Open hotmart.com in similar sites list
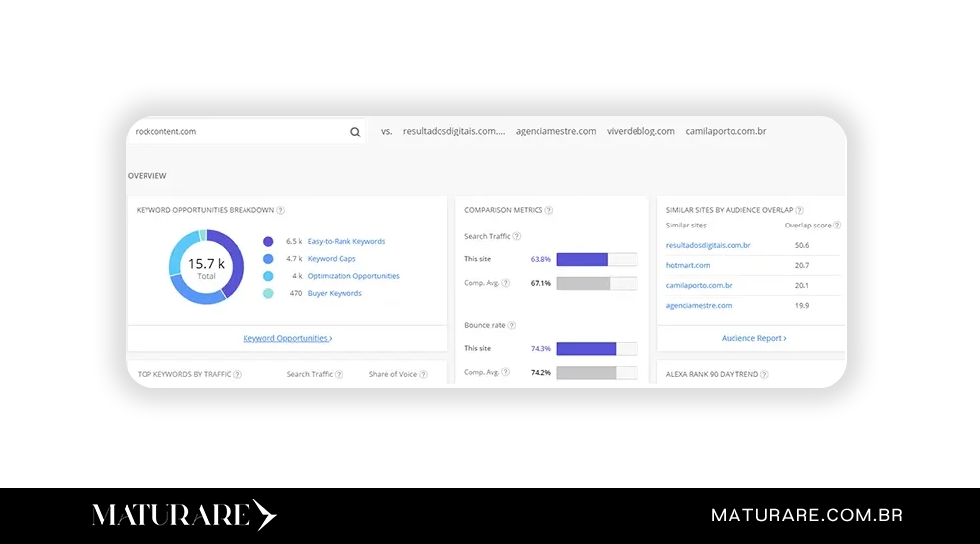The height and width of the screenshot is (544, 980). point(688,265)
